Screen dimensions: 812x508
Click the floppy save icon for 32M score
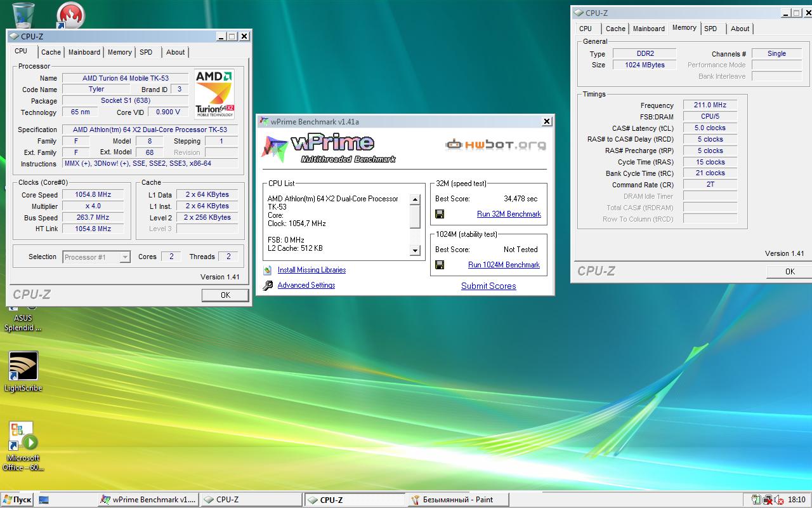(x=440, y=214)
